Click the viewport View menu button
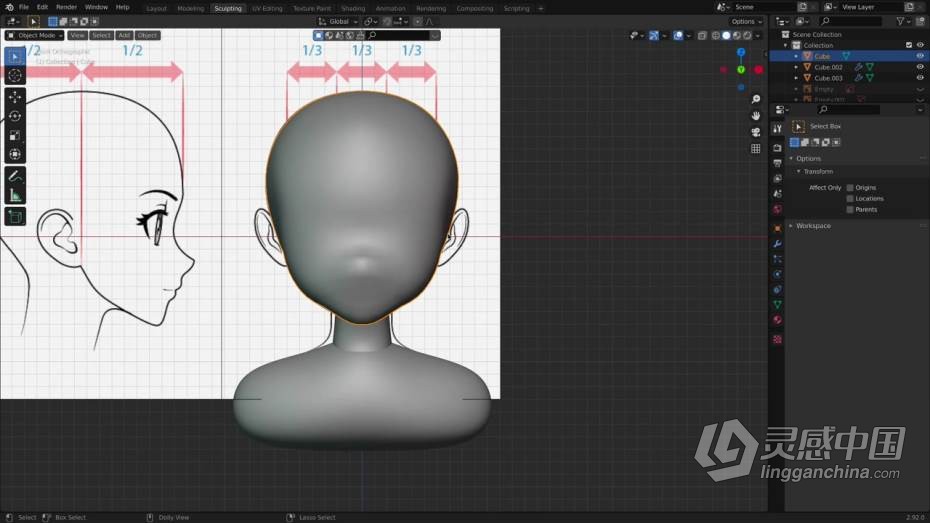The height and width of the screenshot is (523, 930). pos(78,36)
